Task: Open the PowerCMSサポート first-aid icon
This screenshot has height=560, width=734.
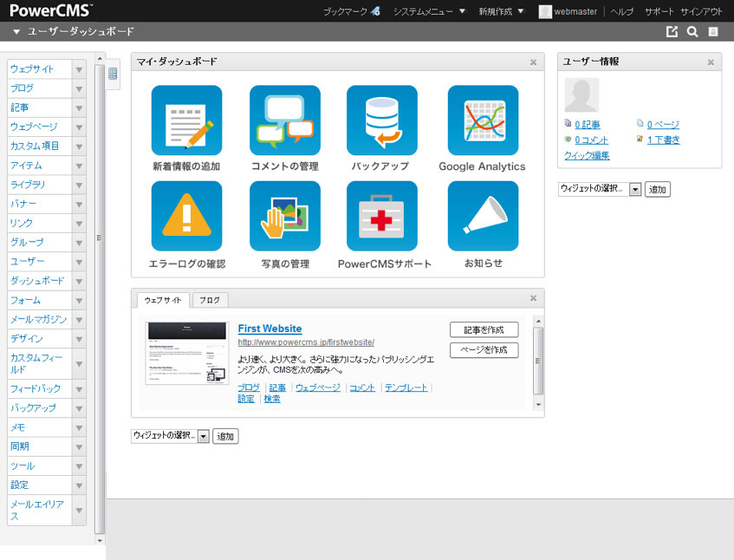Action: [382, 216]
